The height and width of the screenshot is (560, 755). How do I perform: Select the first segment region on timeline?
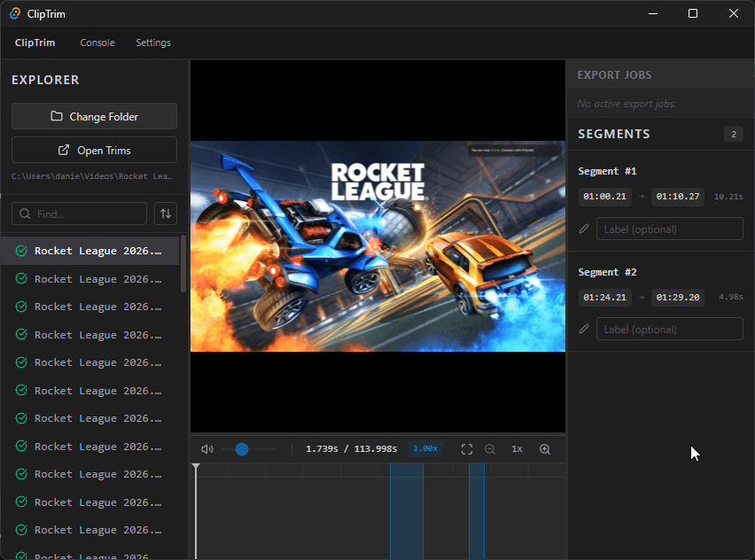pyautogui.click(x=407, y=511)
